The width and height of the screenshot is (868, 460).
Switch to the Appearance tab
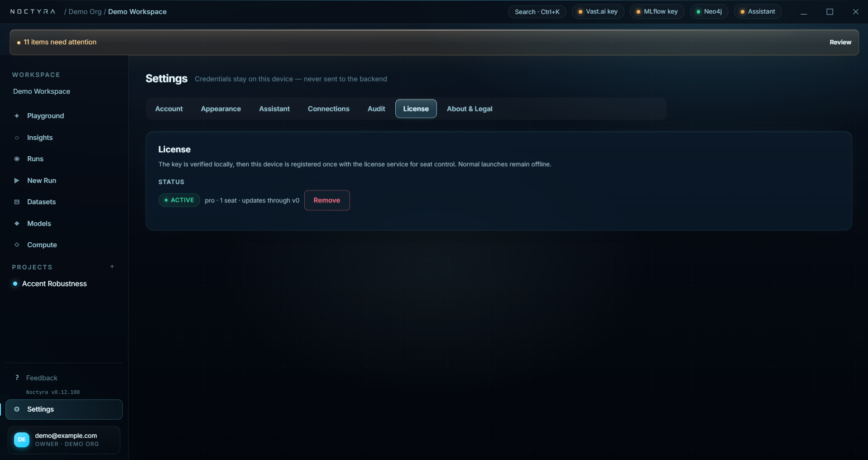pos(221,109)
